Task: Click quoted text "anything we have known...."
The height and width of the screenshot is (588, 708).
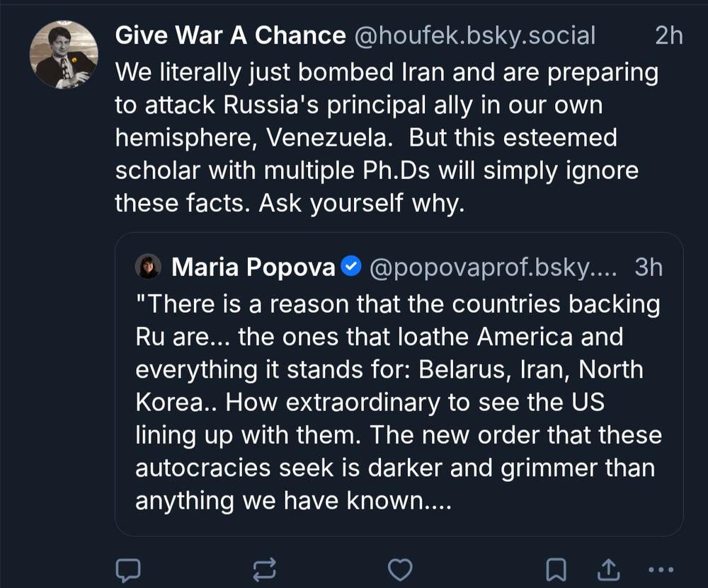Action: click(x=292, y=501)
